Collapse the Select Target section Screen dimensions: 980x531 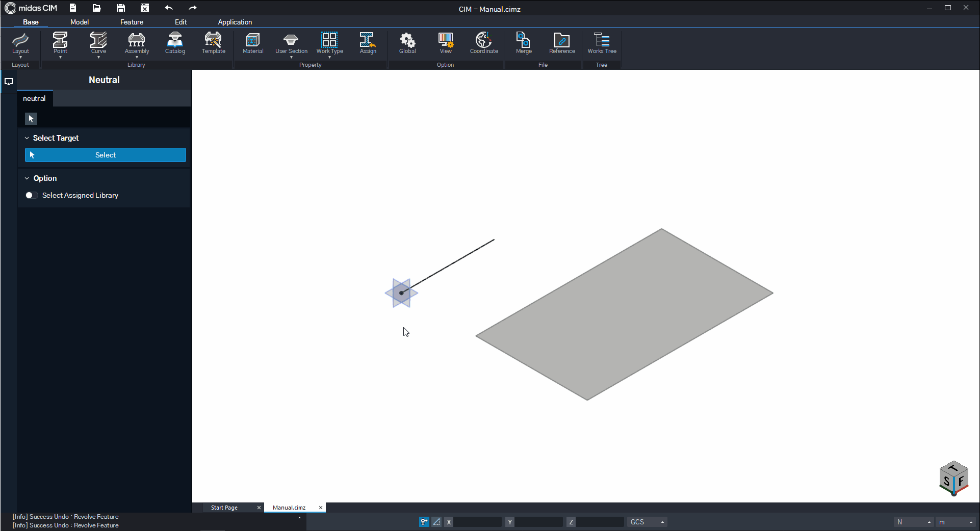[27, 138]
